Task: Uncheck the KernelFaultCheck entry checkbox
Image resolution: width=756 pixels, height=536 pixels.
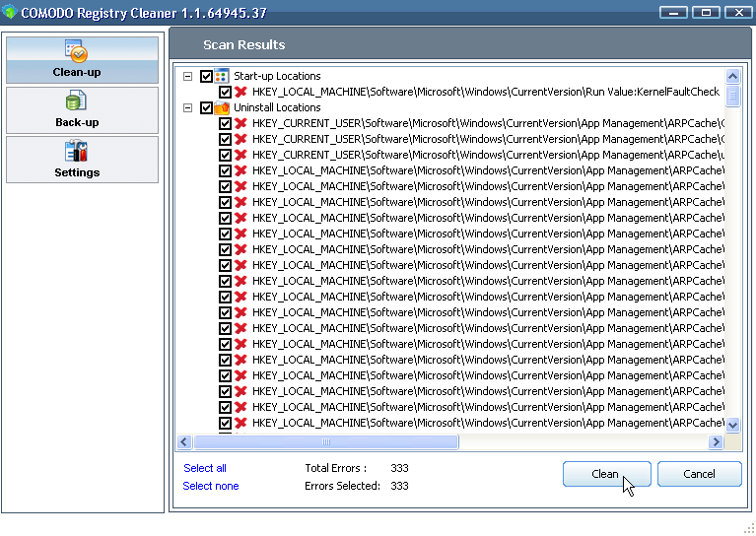Action: [x=225, y=92]
